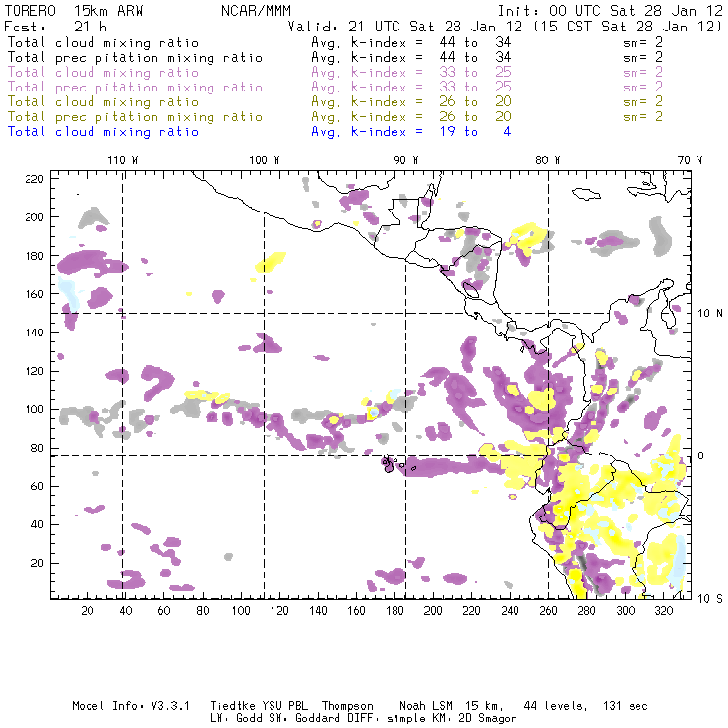Click the 'Tiedtke' scheme name in the footer

[233, 706]
